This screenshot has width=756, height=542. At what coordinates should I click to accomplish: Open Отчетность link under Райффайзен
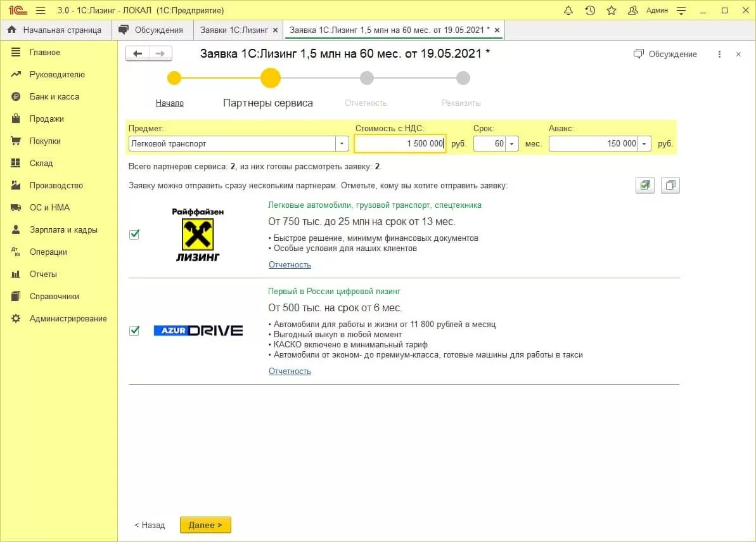290,265
